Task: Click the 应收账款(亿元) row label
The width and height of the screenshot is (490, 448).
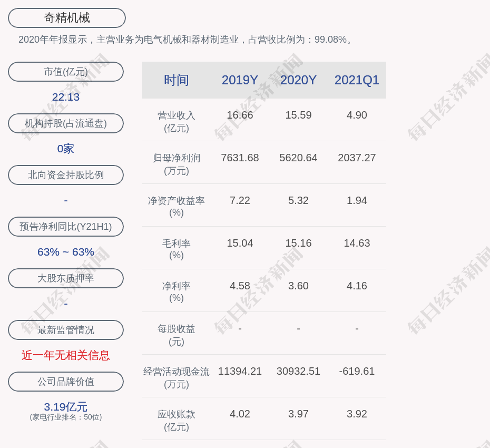Action: [x=177, y=421]
